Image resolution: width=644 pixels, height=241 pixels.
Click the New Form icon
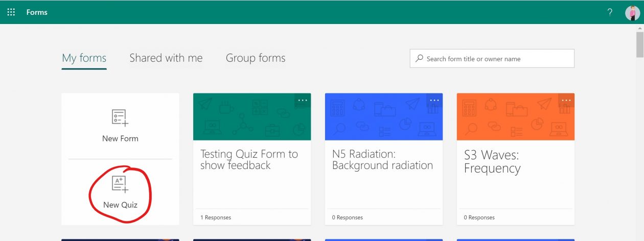click(120, 118)
